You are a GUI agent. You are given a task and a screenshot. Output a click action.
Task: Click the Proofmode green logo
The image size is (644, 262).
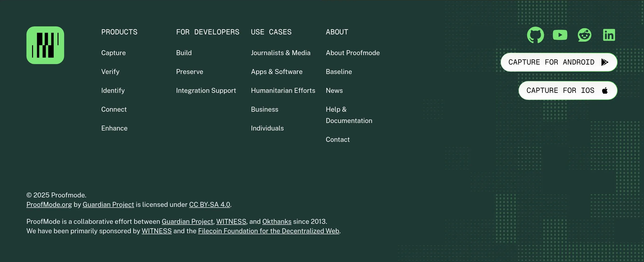[x=45, y=45]
